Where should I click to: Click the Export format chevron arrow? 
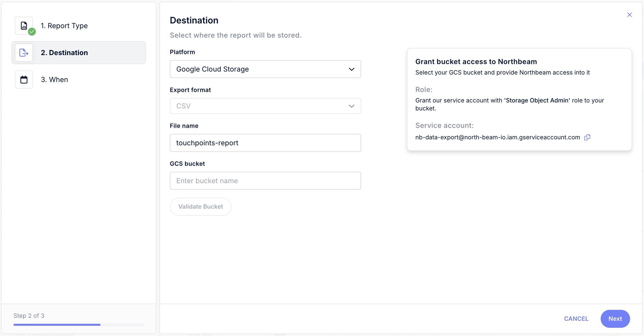[x=351, y=106]
